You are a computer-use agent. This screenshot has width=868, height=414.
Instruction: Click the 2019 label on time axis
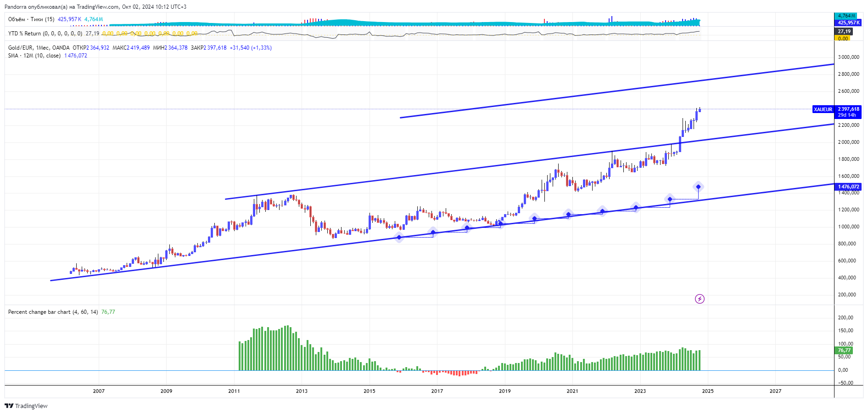505,391
